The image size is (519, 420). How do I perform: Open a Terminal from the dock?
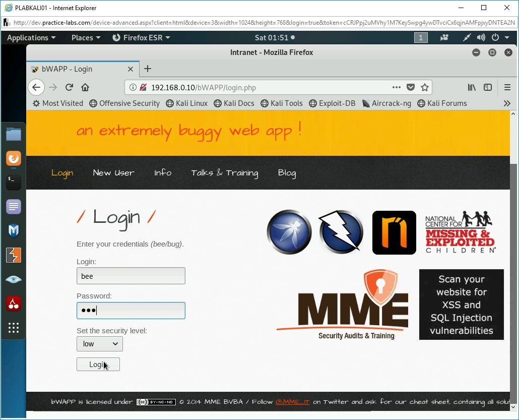13,182
